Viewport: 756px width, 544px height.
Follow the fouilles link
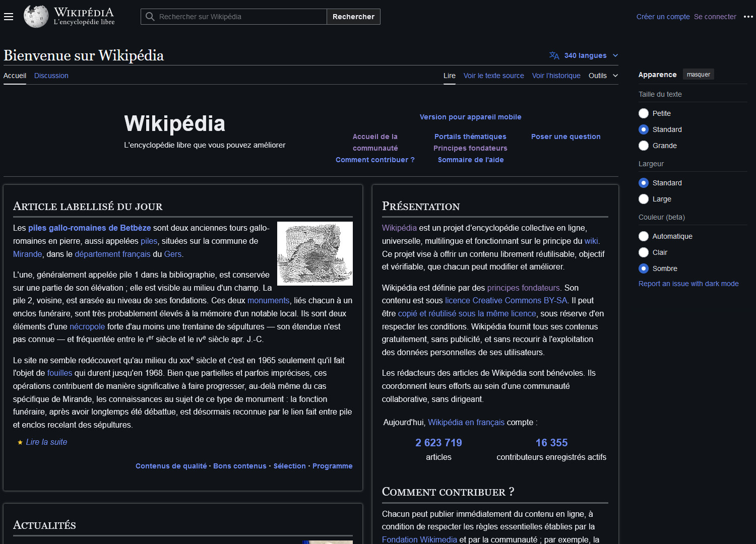60,373
